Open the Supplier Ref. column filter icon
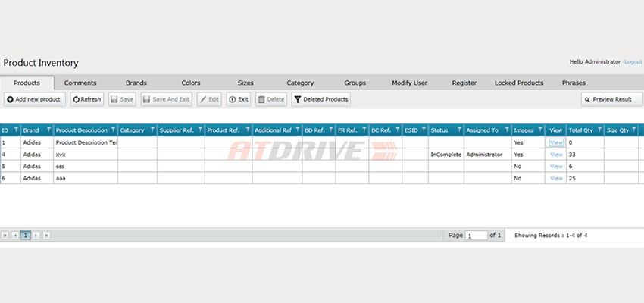Screen dimensions: 644x303 pos(199,130)
